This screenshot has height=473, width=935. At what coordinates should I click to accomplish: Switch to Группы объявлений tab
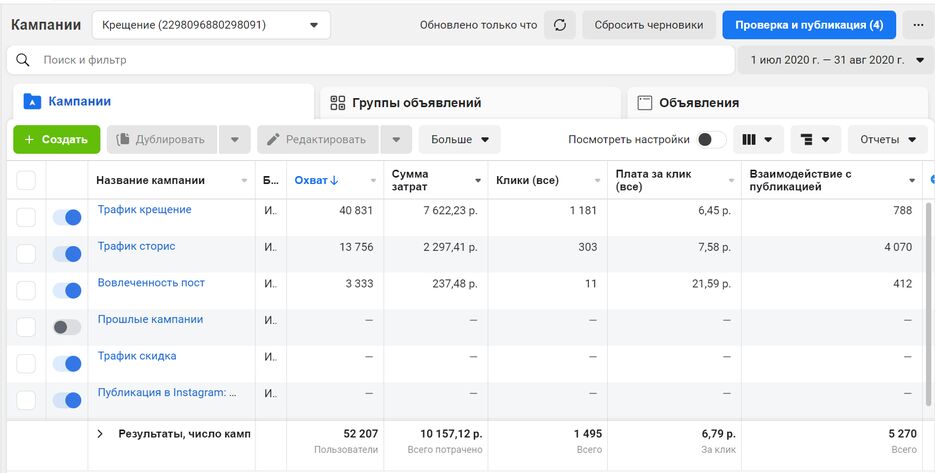(x=470, y=103)
